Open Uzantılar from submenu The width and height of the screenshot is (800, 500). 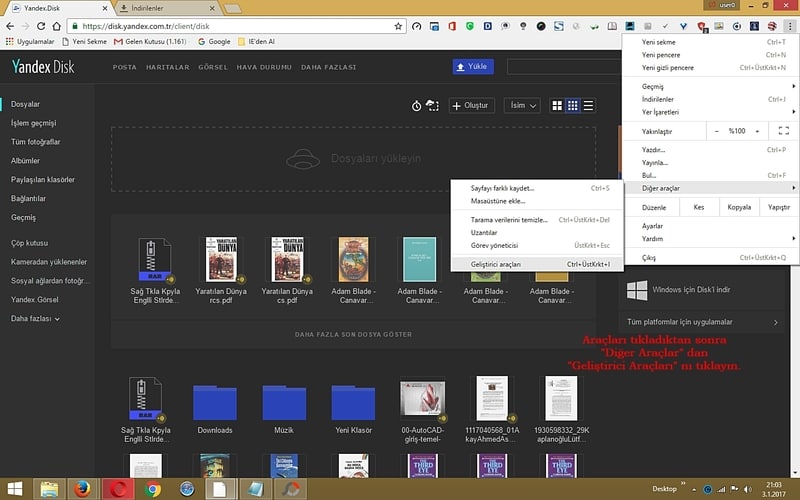point(537,233)
